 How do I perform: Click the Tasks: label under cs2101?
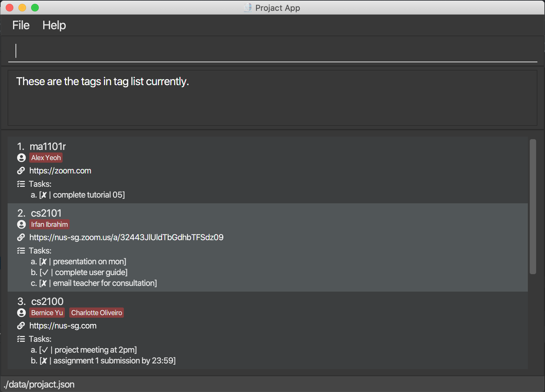point(40,251)
